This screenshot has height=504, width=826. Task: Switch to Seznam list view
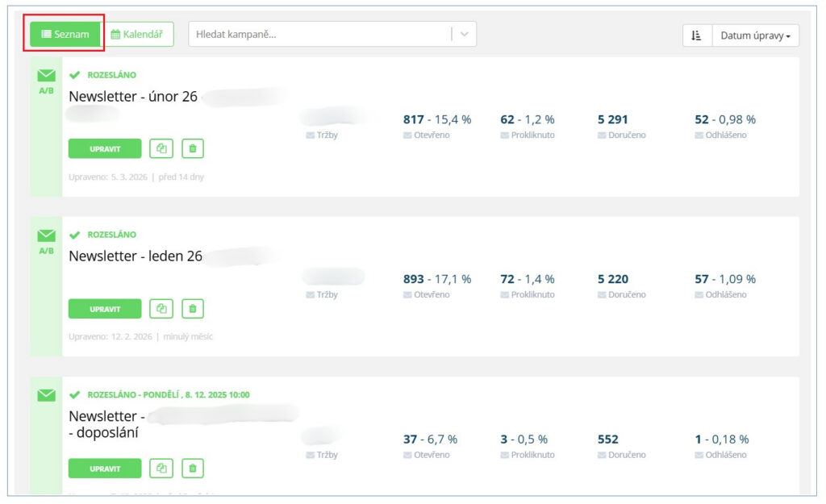pos(65,34)
